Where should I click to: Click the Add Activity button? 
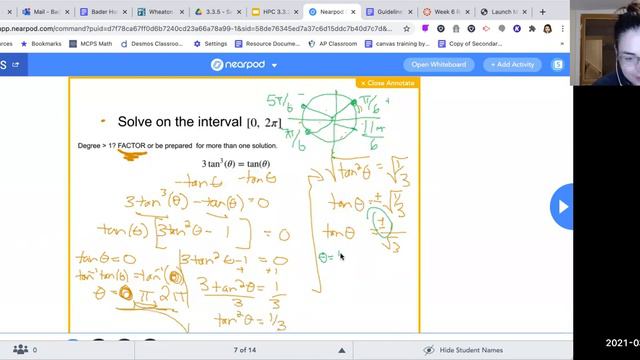coord(512,64)
